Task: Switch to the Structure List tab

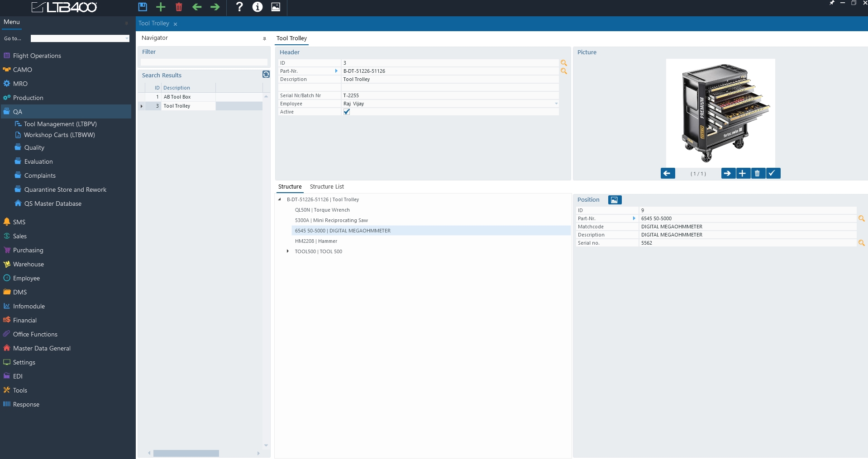Action: coord(327,187)
